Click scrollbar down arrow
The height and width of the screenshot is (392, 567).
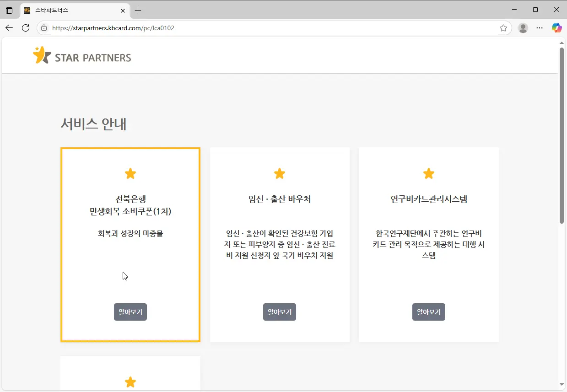(x=562, y=385)
